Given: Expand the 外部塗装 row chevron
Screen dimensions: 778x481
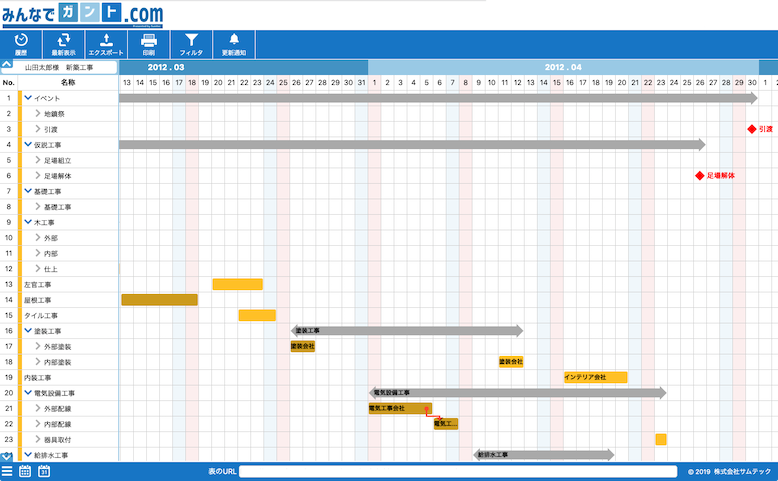Looking at the screenshot, I should click(39, 347).
